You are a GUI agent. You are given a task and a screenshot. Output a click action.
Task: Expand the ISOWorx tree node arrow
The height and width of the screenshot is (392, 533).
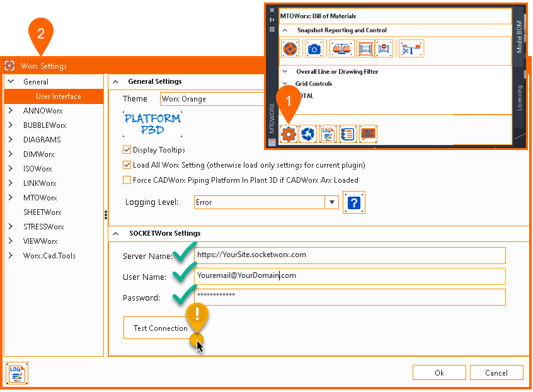pos(11,169)
